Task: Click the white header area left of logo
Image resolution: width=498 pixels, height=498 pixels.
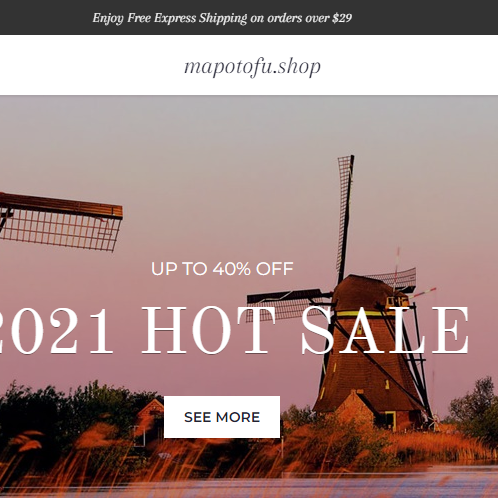Action: (92, 65)
